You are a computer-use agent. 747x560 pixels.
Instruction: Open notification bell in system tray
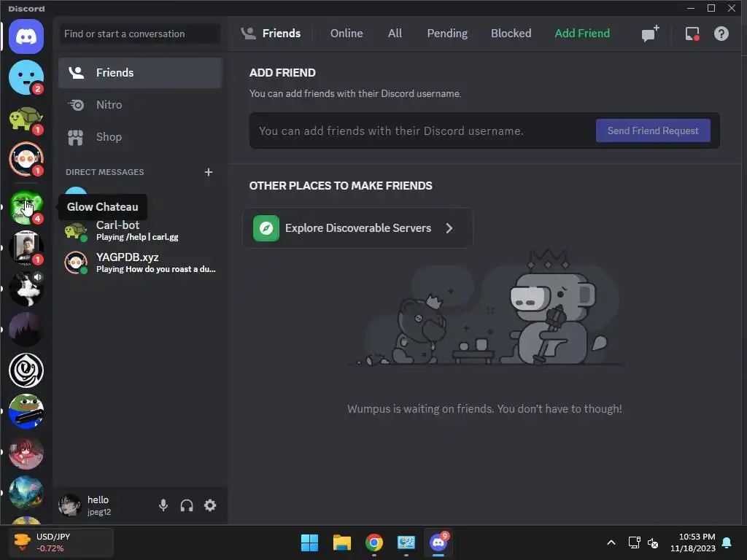(727, 542)
